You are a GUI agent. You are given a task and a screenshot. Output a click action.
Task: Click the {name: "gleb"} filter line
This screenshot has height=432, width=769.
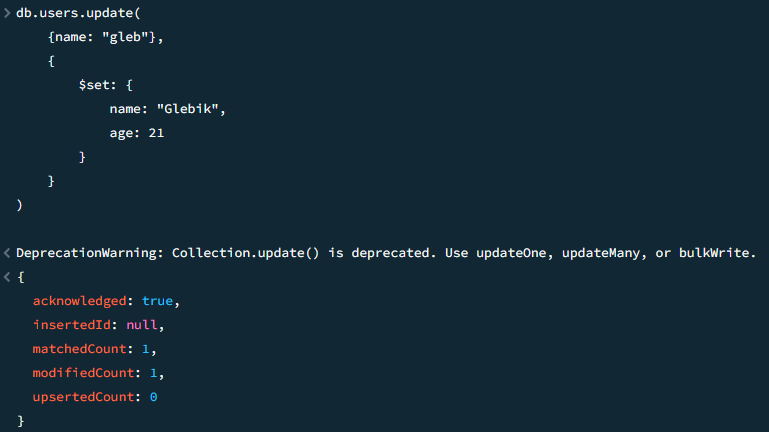point(105,37)
